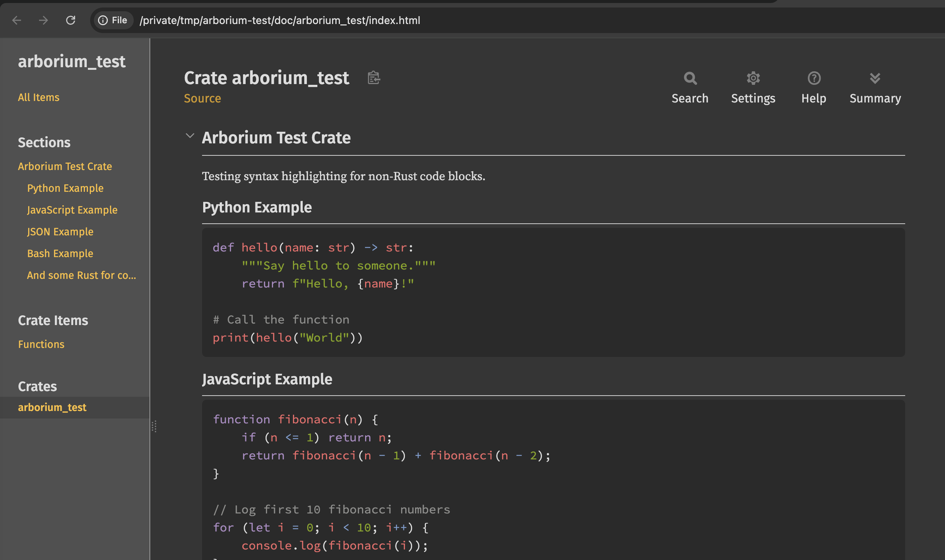Click the copy item path clipboard icon
The width and height of the screenshot is (945, 560).
point(373,78)
